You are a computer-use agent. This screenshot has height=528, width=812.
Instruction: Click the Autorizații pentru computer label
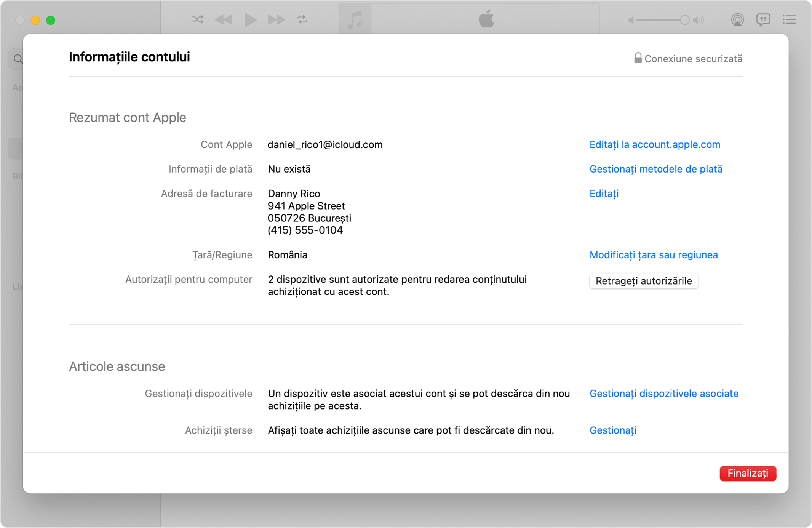click(189, 280)
